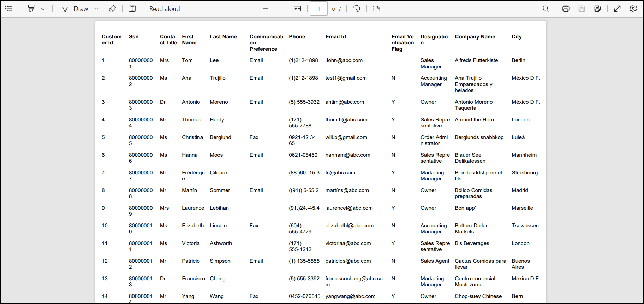
Task: Click the 'Luleå' city cell
Action: 518,137
